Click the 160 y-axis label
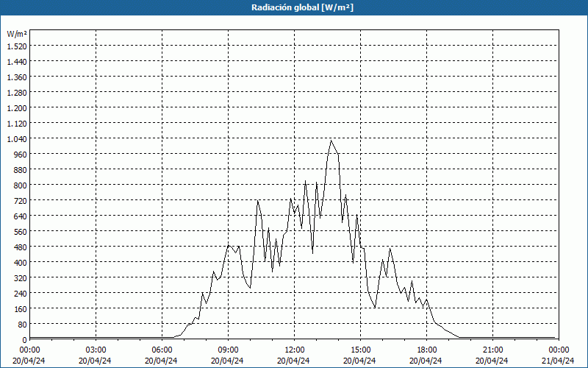Viewport: 588px width, 368px height. click(21, 308)
